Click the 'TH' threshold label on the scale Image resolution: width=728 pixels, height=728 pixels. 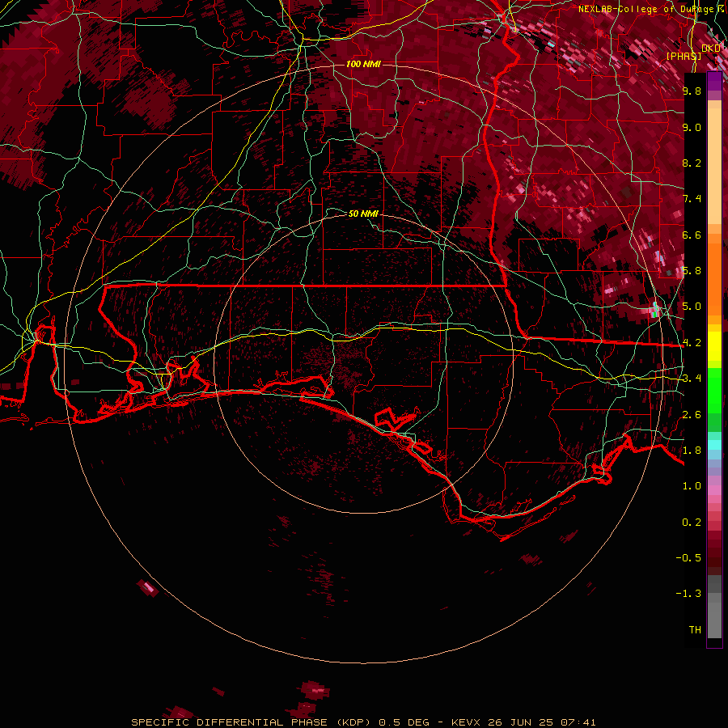pyautogui.click(x=695, y=630)
